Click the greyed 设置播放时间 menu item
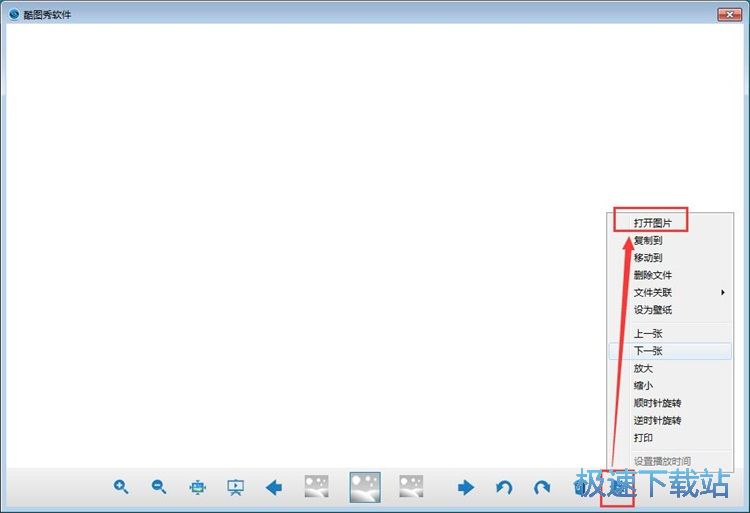 tap(670, 461)
